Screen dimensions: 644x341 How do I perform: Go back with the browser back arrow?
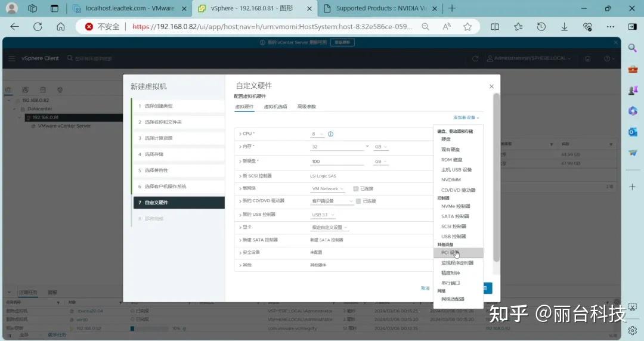point(15,27)
